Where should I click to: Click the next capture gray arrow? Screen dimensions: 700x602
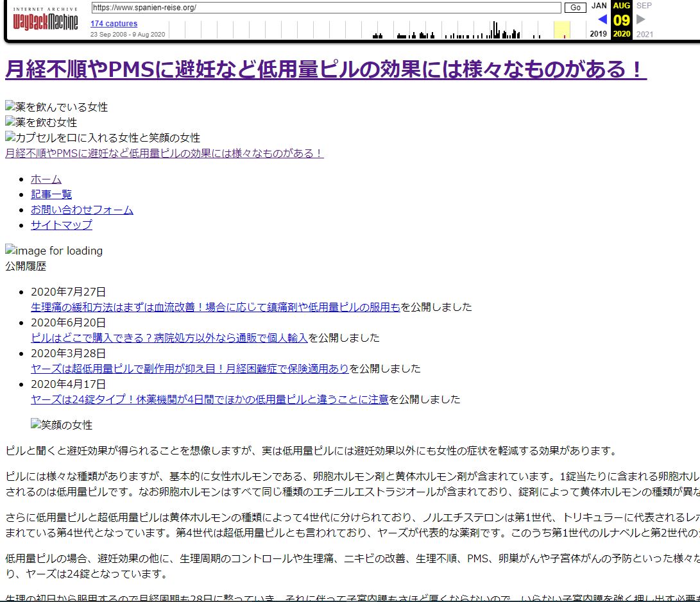640,19
